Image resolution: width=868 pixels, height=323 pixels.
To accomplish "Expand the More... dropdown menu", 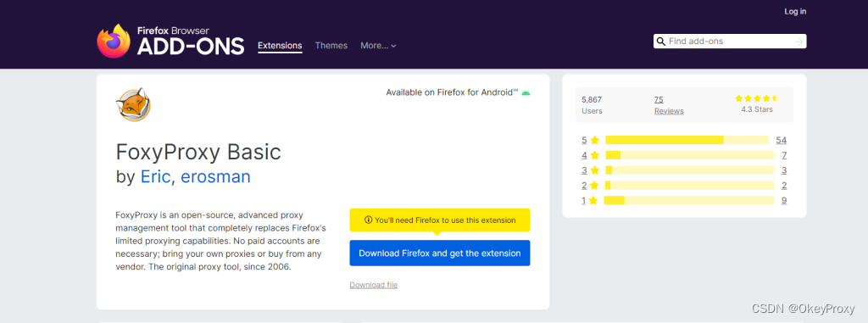I will point(378,46).
